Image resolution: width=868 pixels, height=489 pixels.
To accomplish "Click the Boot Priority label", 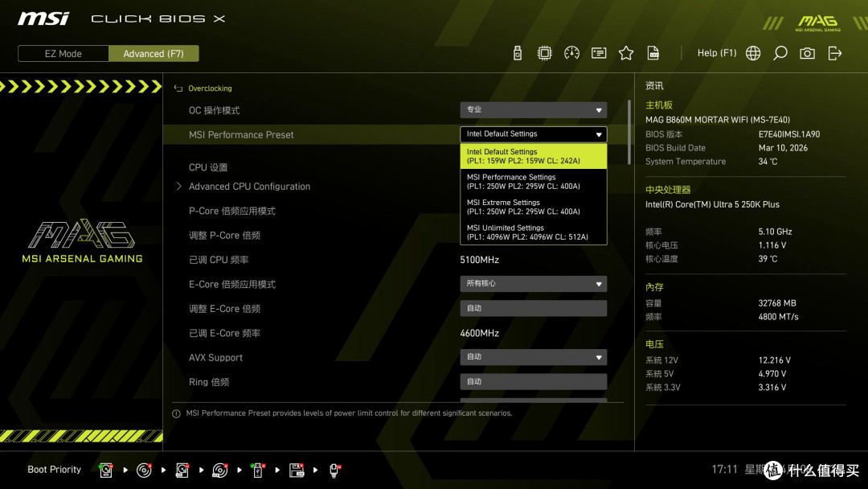I will pyautogui.click(x=55, y=470).
